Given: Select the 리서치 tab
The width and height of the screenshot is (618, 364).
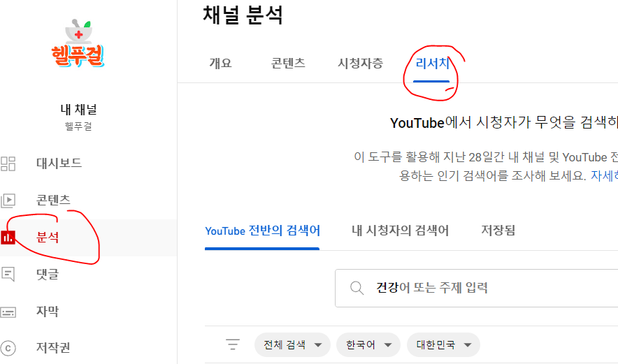Looking at the screenshot, I should coord(432,64).
